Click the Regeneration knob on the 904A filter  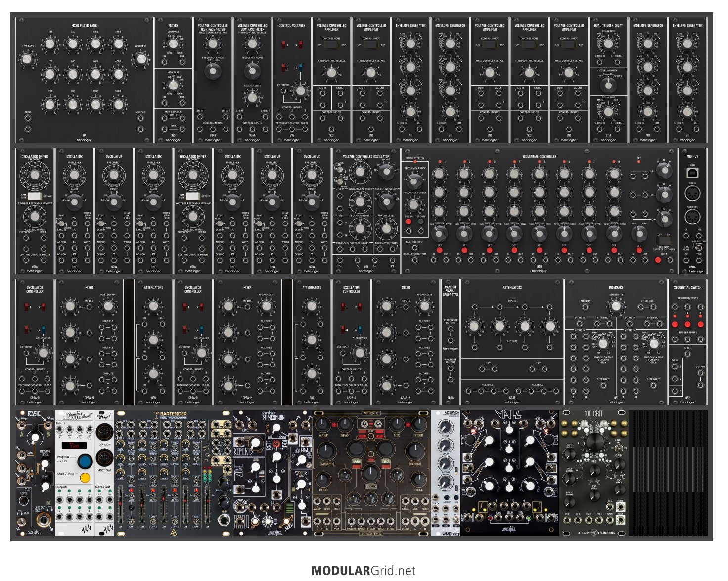click(252, 97)
